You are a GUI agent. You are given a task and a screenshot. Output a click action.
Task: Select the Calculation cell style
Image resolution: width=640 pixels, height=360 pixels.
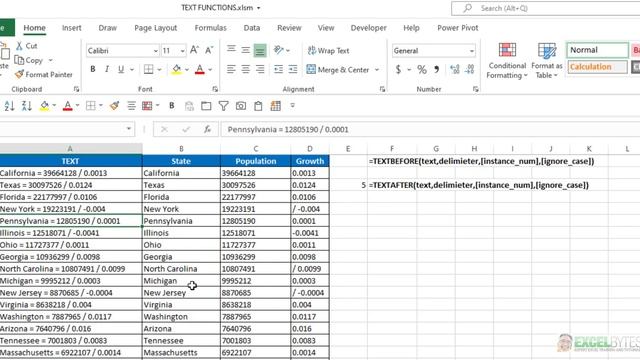click(597, 67)
